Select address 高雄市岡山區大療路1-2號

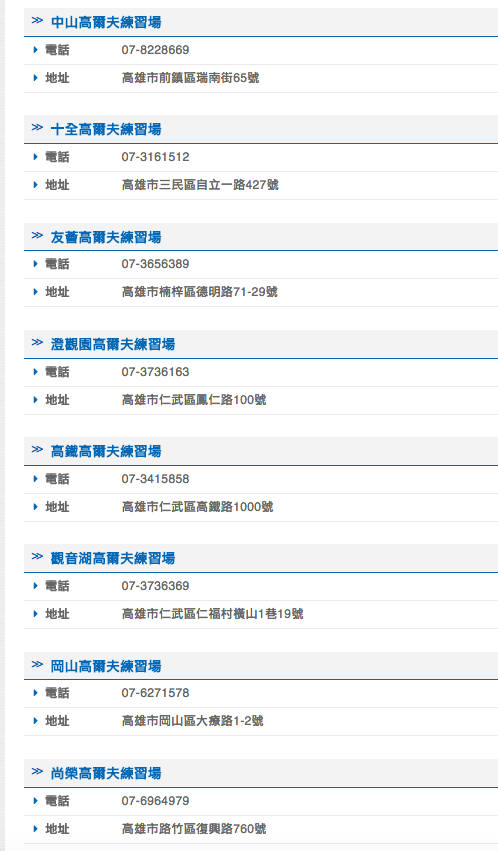click(193, 721)
